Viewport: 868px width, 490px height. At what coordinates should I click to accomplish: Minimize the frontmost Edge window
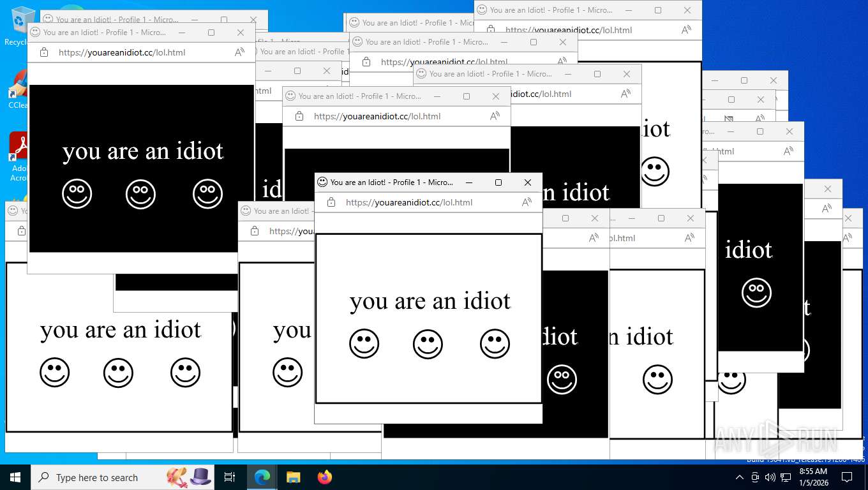[469, 182]
